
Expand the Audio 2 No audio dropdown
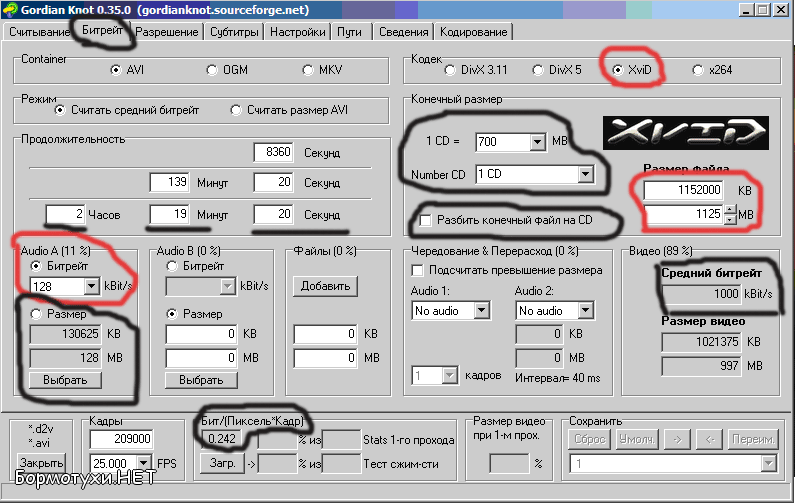pos(586,310)
